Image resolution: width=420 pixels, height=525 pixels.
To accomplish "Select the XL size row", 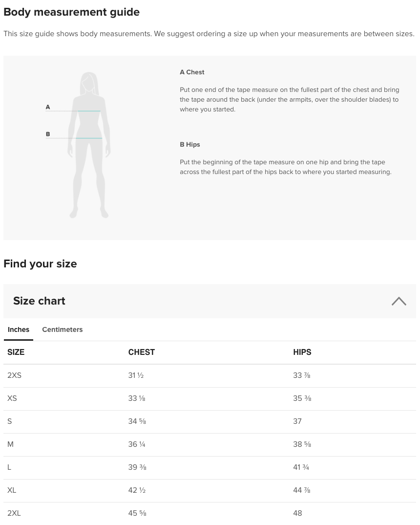I will [210, 490].
